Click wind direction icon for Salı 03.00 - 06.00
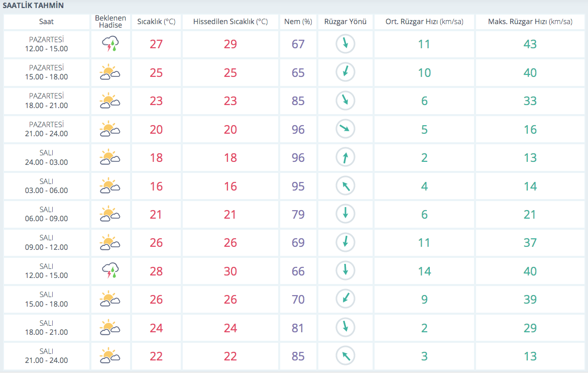The height and width of the screenshot is (373, 588). click(x=345, y=186)
